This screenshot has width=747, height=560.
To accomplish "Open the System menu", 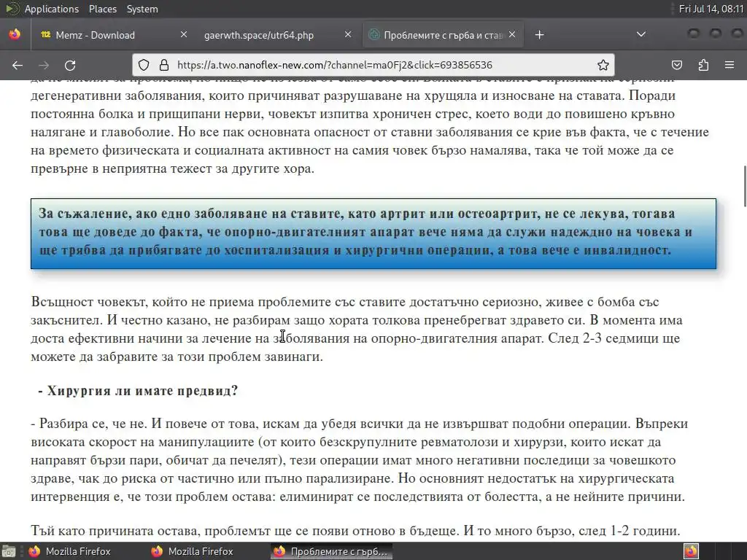I will [142, 9].
